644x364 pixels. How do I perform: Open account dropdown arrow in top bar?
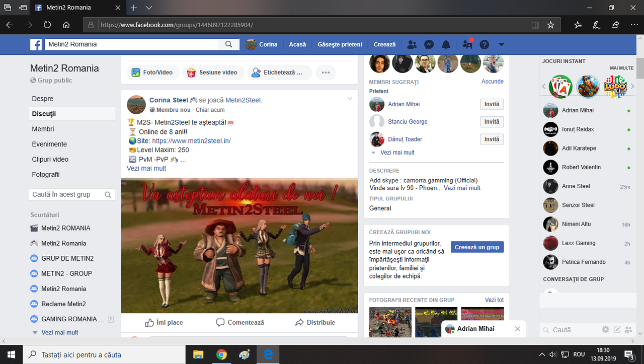[x=501, y=44]
